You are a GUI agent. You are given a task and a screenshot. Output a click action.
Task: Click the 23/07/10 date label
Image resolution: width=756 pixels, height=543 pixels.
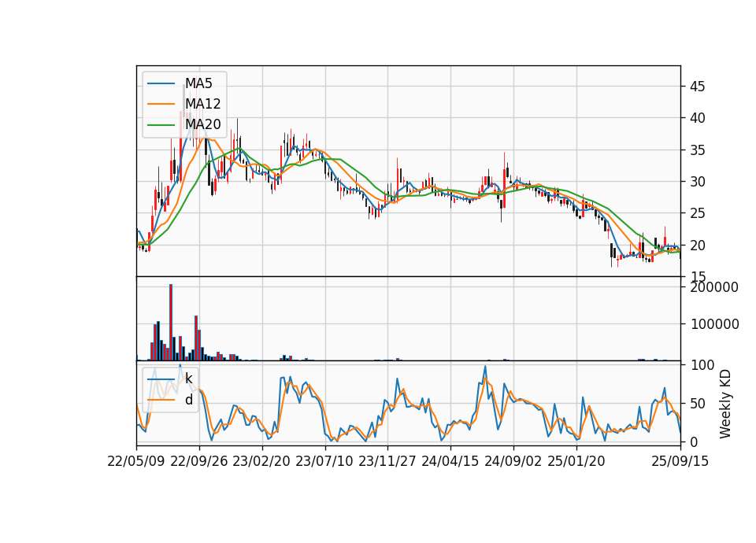[324, 462]
